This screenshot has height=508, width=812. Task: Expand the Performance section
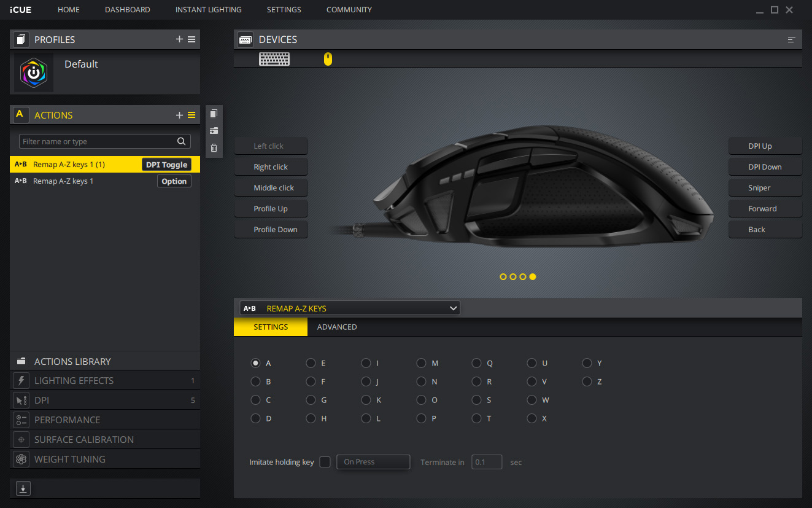pos(105,420)
